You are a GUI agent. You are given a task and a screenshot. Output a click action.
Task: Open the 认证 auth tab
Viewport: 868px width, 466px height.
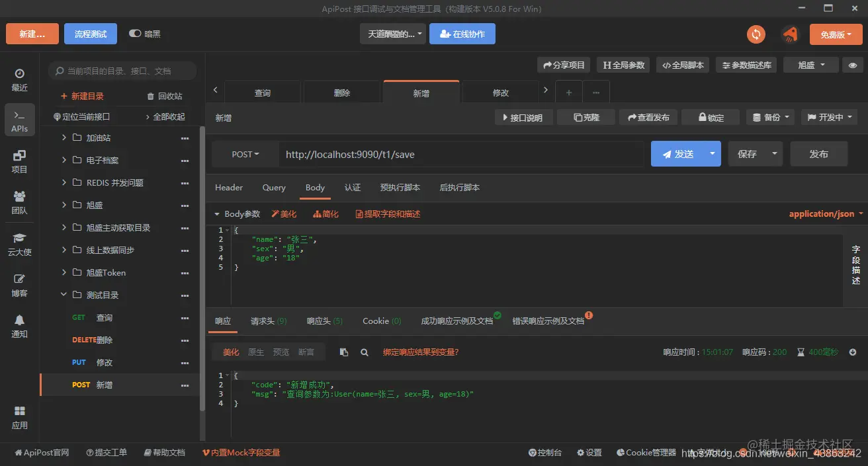pyautogui.click(x=353, y=188)
